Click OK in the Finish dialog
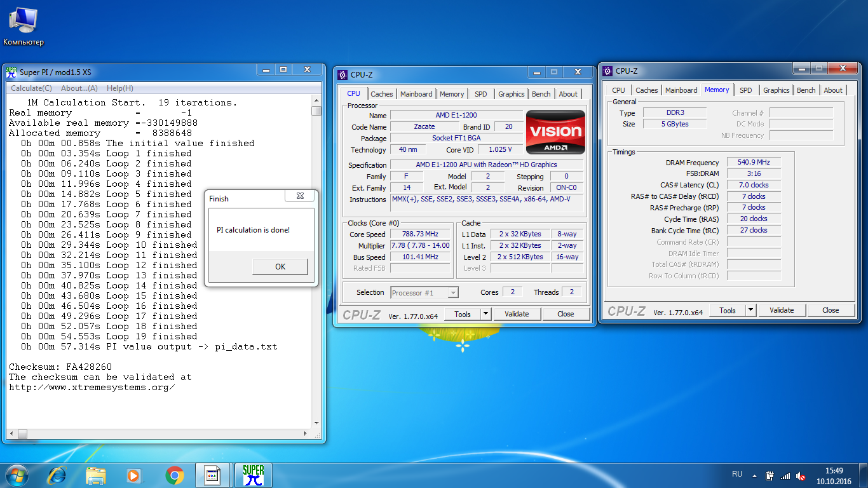Viewport: 868px width, 488px height. pos(280,267)
